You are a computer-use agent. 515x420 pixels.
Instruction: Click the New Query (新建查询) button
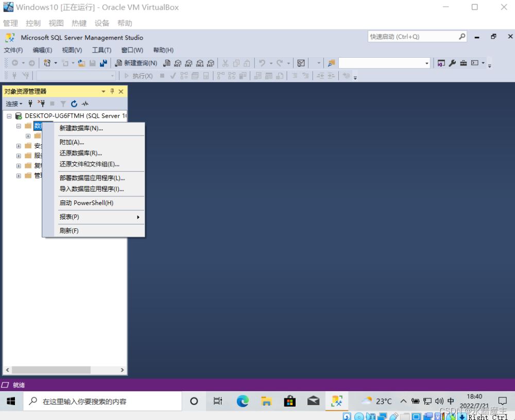pos(136,63)
